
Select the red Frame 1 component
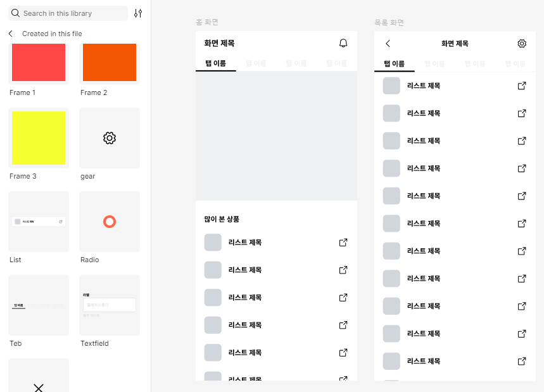(39, 63)
